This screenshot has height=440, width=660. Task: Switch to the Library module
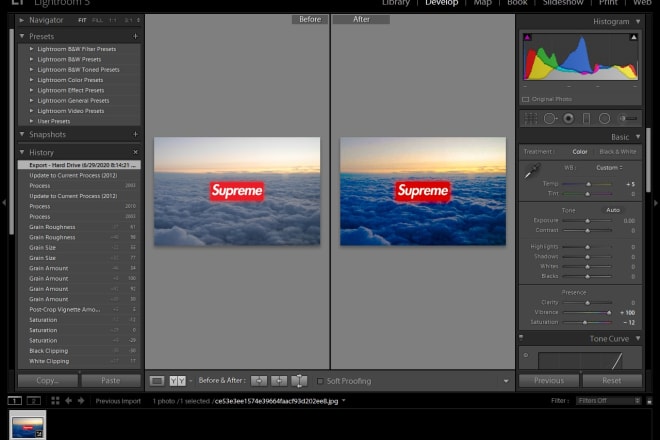pyautogui.click(x=396, y=3)
